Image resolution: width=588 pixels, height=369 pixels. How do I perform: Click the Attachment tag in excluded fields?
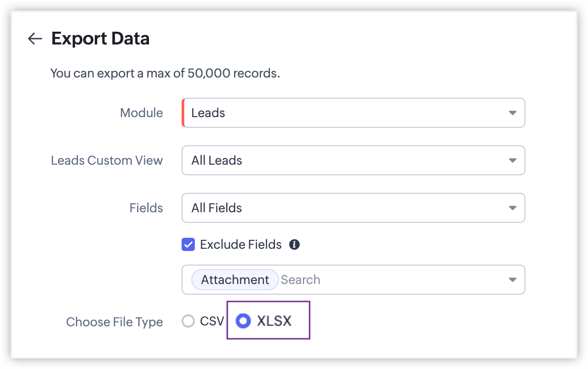coord(235,280)
